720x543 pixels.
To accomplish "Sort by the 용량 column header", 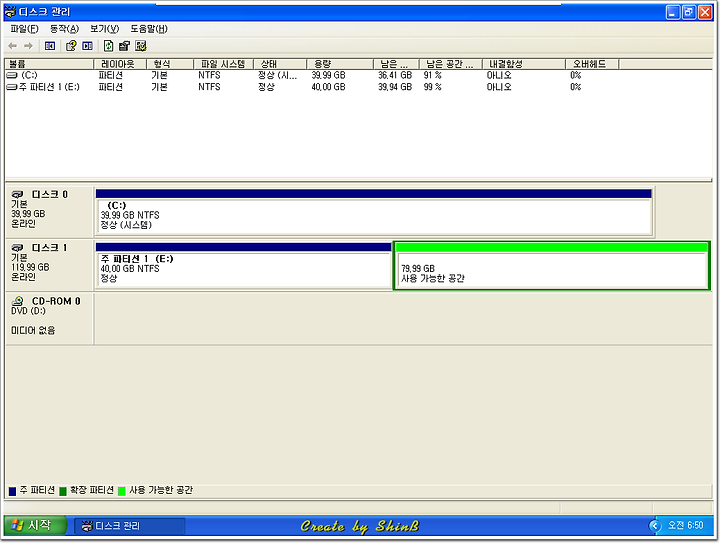I will (340, 64).
